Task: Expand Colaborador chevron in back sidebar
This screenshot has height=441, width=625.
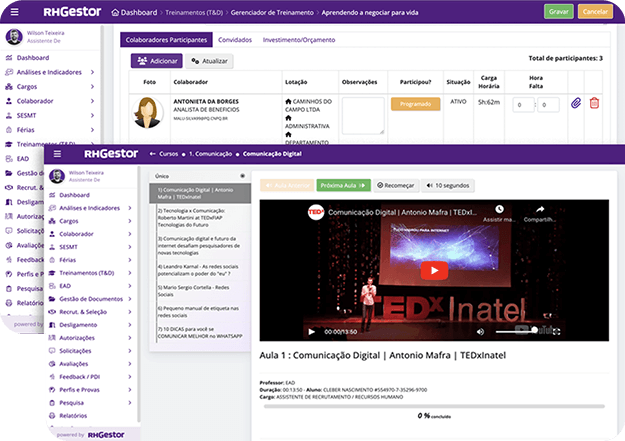Action: 92,101
